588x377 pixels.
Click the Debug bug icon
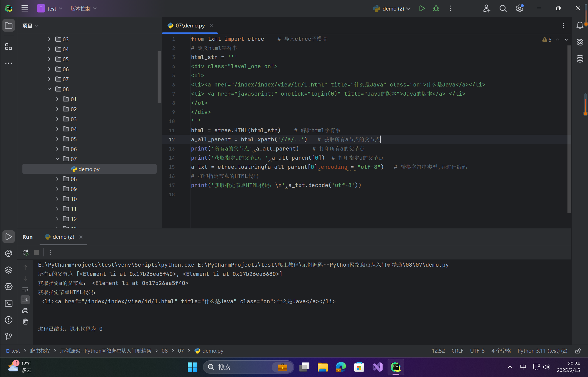(x=436, y=9)
